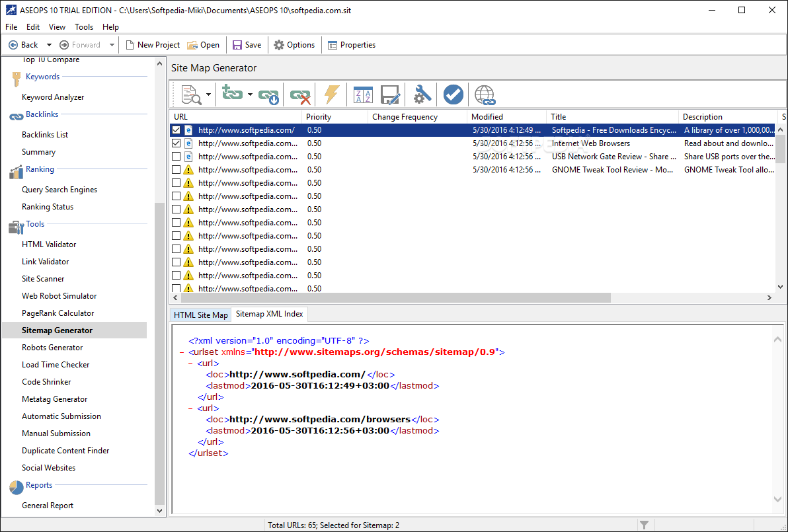The height and width of the screenshot is (532, 788).
Task: Collapse the urlset node in XML view
Action: click(x=182, y=352)
